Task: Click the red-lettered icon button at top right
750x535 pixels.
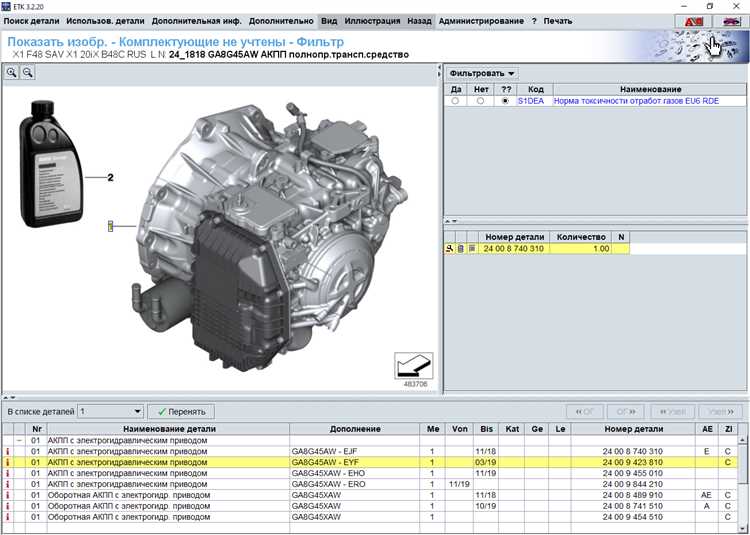Action: (x=693, y=21)
